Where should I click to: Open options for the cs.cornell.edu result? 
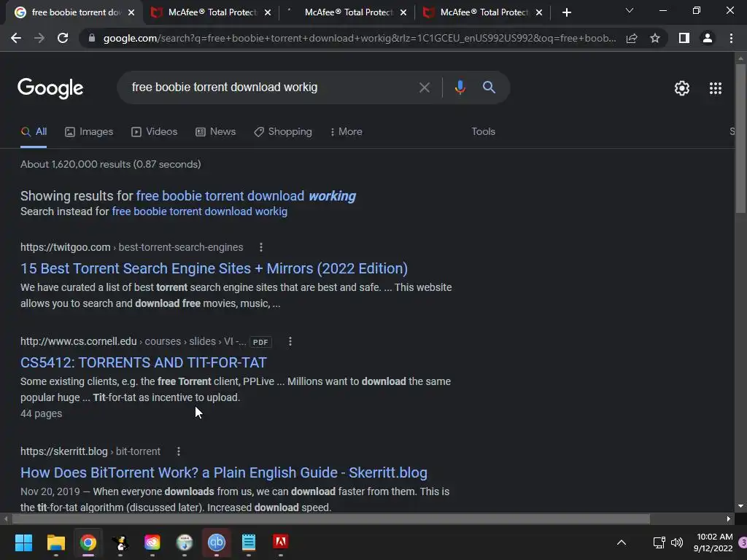click(290, 341)
